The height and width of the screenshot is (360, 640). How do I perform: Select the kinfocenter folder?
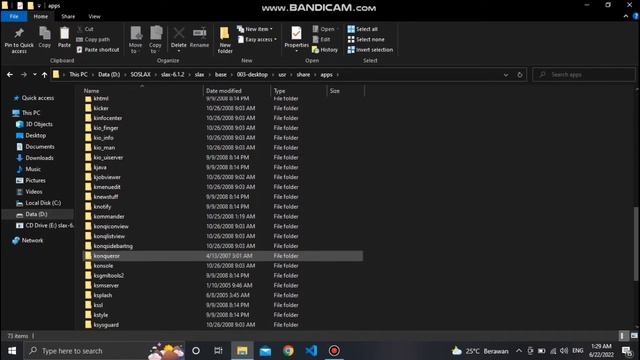click(x=222, y=118)
